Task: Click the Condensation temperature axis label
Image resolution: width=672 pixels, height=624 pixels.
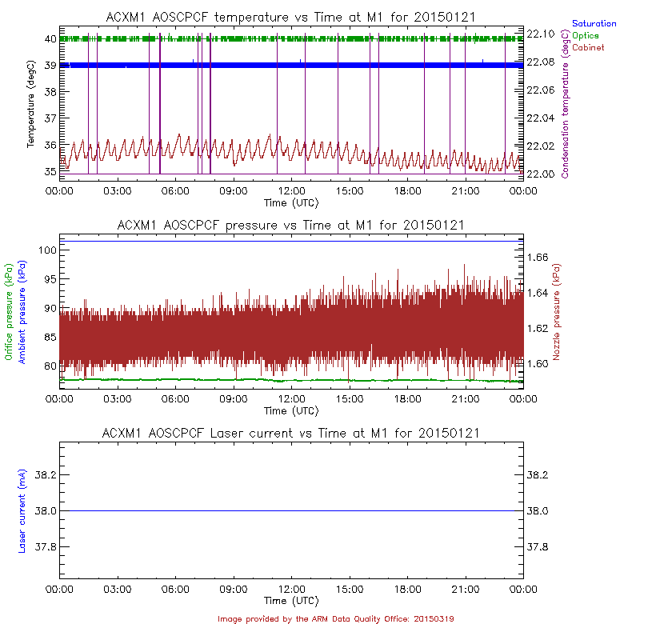Action: coord(566,110)
